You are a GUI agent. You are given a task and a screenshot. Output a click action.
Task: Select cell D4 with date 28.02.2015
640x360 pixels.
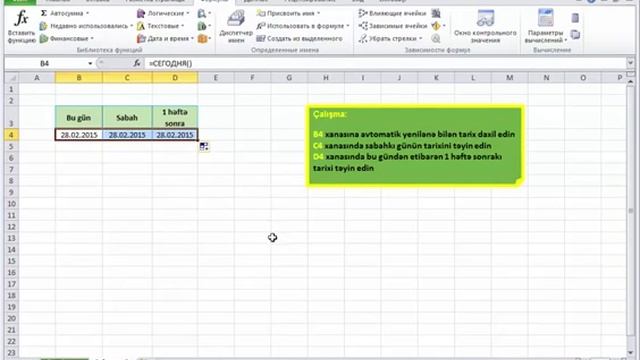click(x=175, y=135)
